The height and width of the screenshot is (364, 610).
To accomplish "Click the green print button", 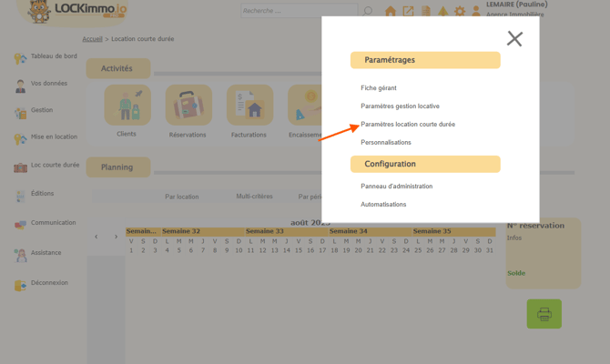I will click(x=544, y=314).
